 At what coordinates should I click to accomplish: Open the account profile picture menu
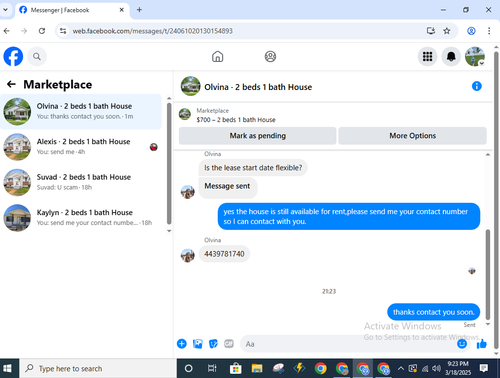click(475, 56)
